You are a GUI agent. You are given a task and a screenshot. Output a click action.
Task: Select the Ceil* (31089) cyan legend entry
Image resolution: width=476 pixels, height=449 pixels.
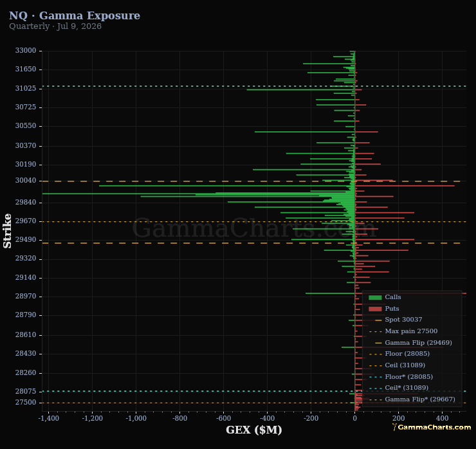[399, 388]
